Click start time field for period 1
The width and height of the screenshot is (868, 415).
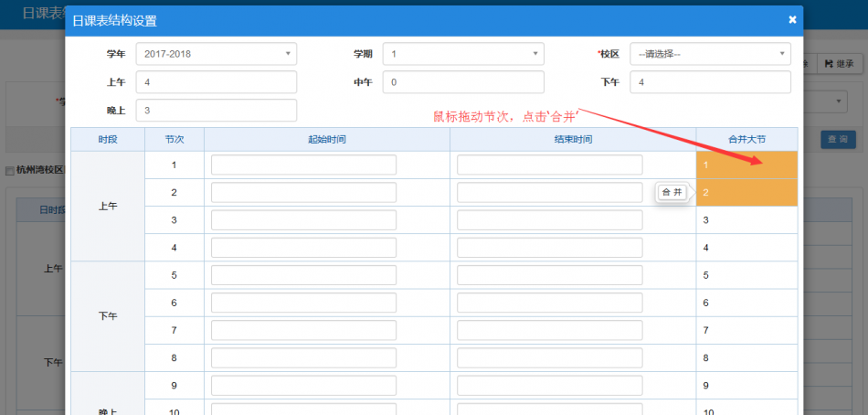click(x=303, y=165)
